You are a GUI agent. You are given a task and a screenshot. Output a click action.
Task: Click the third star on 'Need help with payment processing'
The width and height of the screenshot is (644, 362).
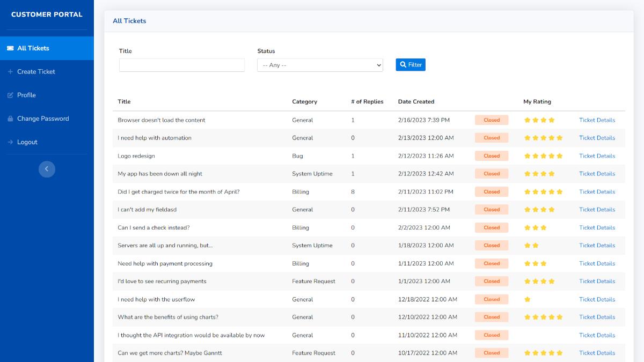point(543,263)
